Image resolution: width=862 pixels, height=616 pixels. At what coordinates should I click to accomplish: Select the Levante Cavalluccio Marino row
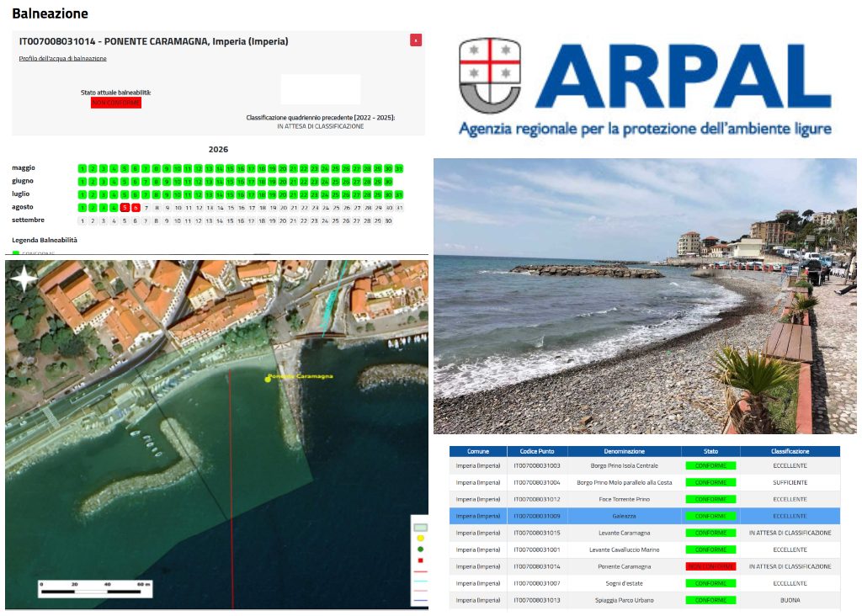click(645, 550)
